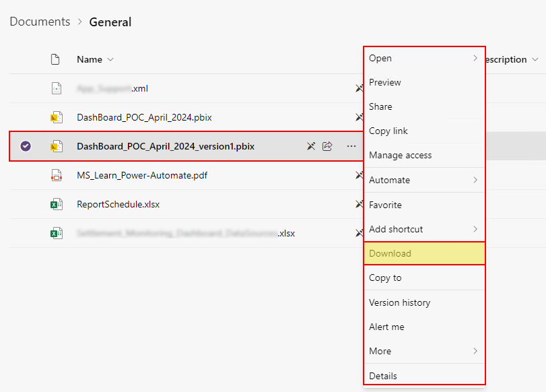The width and height of the screenshot is (546, 392).
Task: Choose Preview from the context menu
Action: pos(424,82)
